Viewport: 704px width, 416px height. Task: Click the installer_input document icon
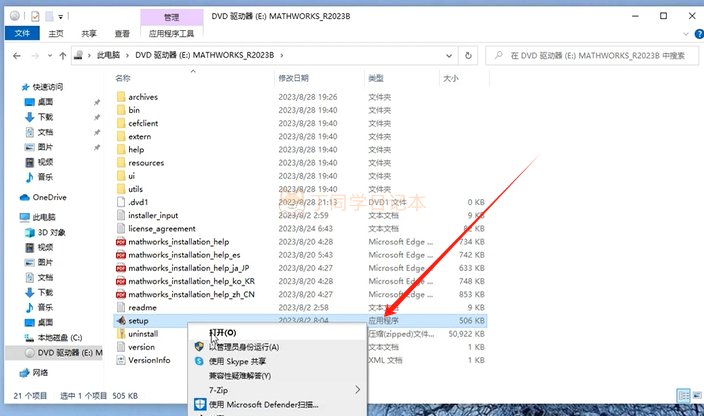121,215
